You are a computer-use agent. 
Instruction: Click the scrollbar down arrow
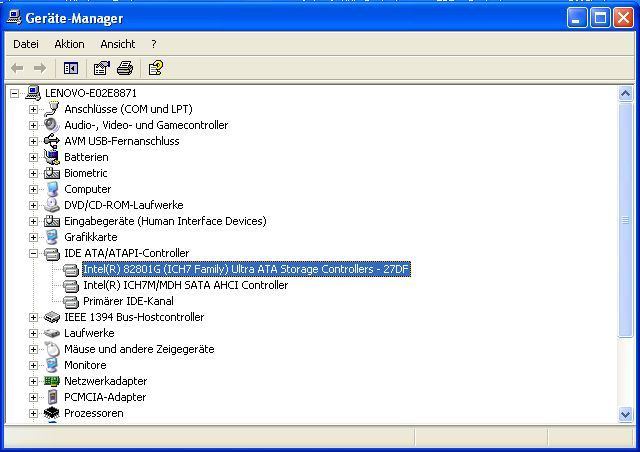click(x=625, y=415)
